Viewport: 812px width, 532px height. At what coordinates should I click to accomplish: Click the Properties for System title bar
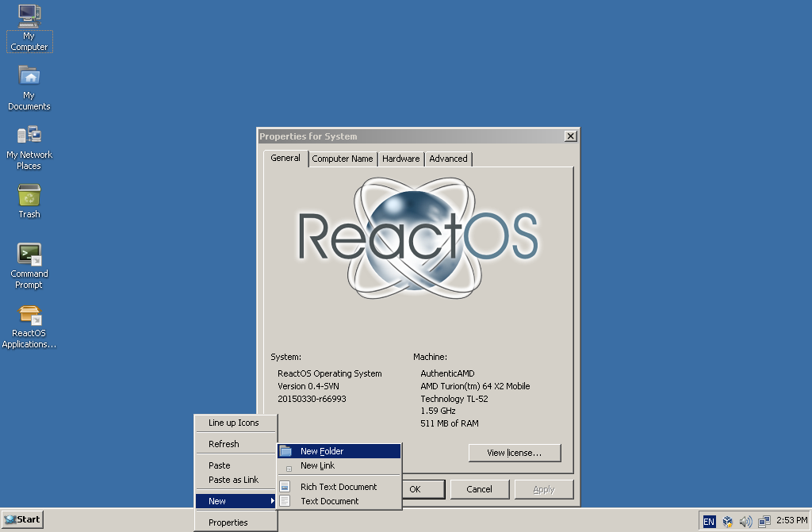pyautogui.click(x=409, y=136)
